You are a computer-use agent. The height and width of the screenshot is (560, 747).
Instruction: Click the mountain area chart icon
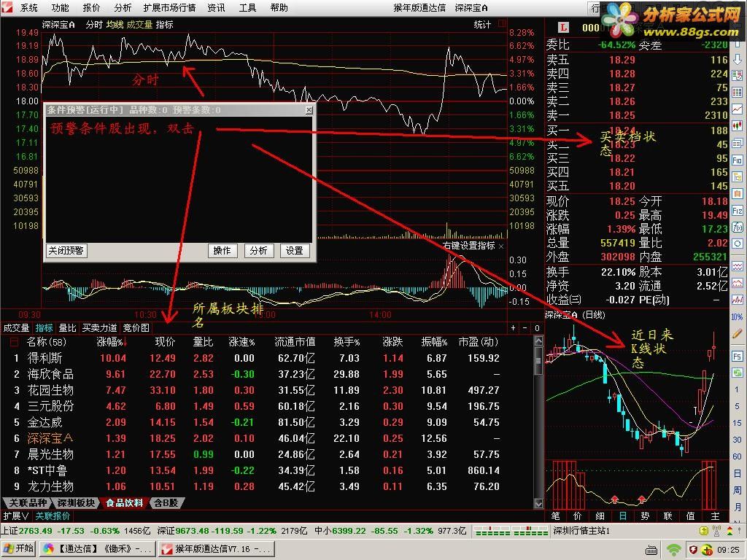point(737,283)
